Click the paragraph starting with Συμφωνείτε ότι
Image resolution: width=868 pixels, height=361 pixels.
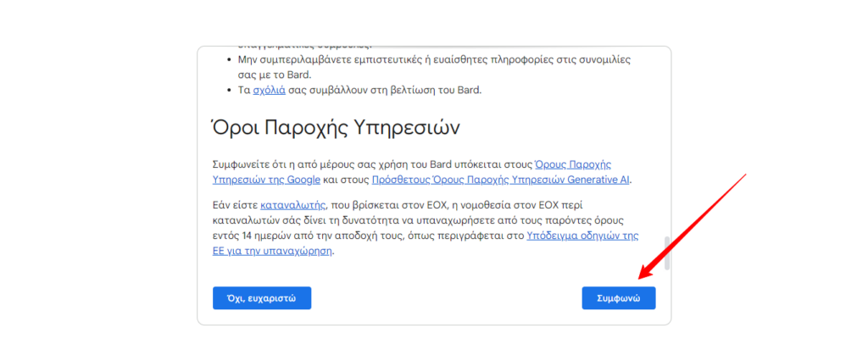coord(422,172)
